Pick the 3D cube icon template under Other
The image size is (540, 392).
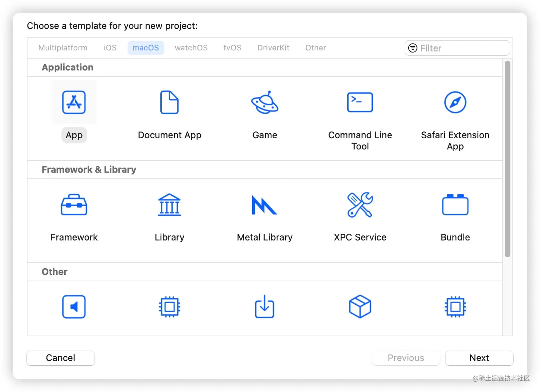pos(360,307)
